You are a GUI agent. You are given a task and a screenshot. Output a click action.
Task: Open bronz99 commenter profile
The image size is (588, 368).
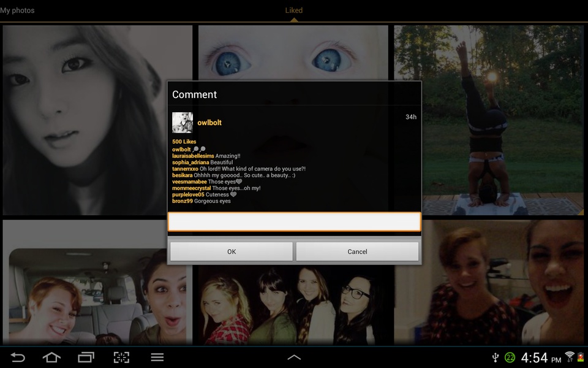tap(183, 201)
